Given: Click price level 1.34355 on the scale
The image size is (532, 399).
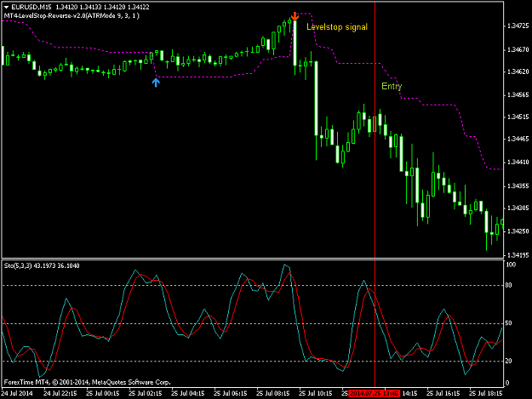Looking at the screenshot, I should tap(518, 186).
